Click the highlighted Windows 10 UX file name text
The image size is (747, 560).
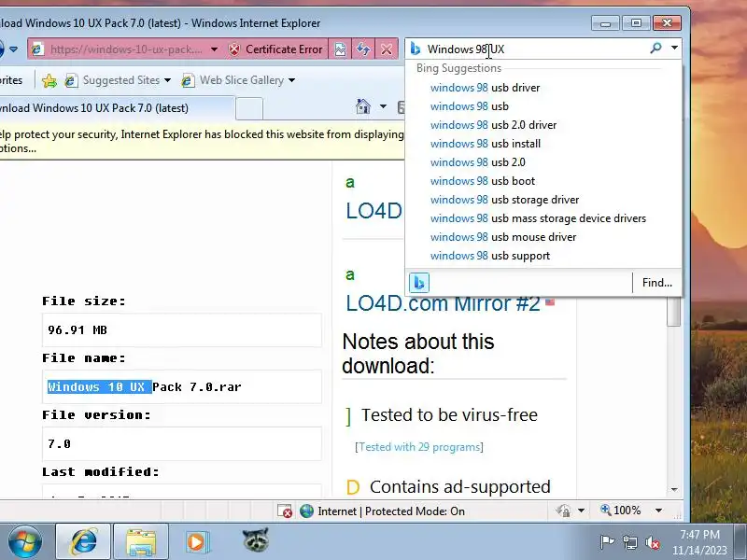pos(100,386)
